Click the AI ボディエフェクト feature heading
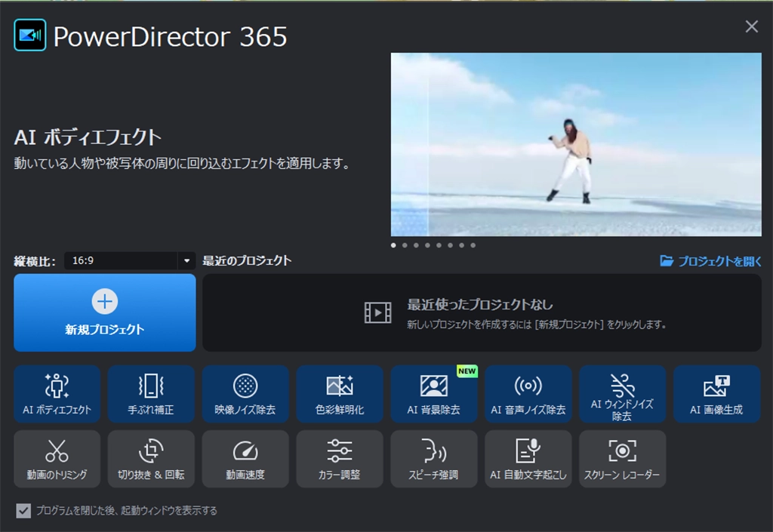Screen dimensions: 773x532 pos(88,137)
